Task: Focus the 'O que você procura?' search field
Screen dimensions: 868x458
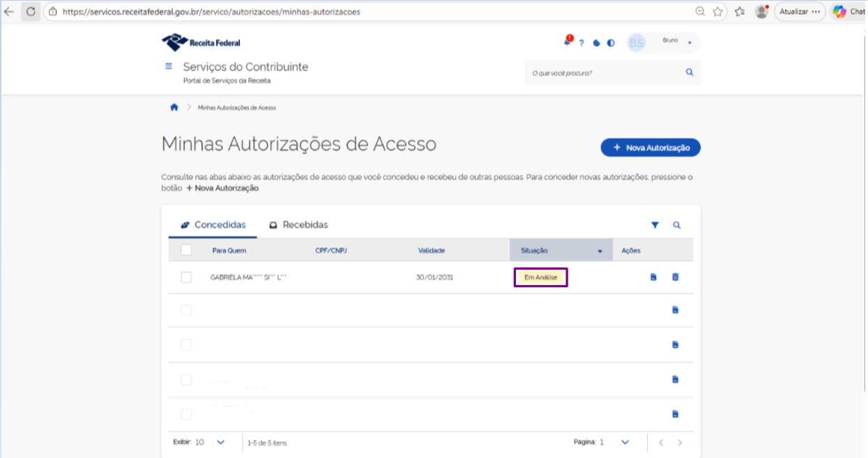Action: tap(603, 72)
